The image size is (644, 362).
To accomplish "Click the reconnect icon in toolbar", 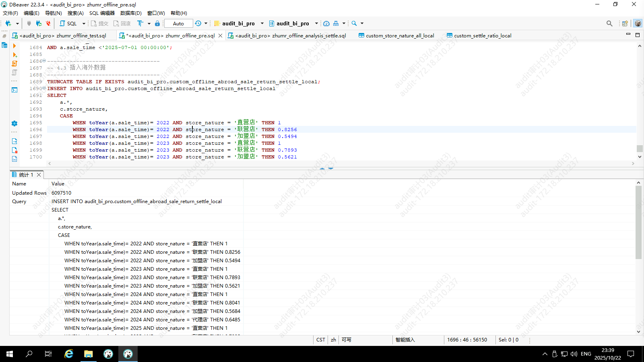I will 39,23.
